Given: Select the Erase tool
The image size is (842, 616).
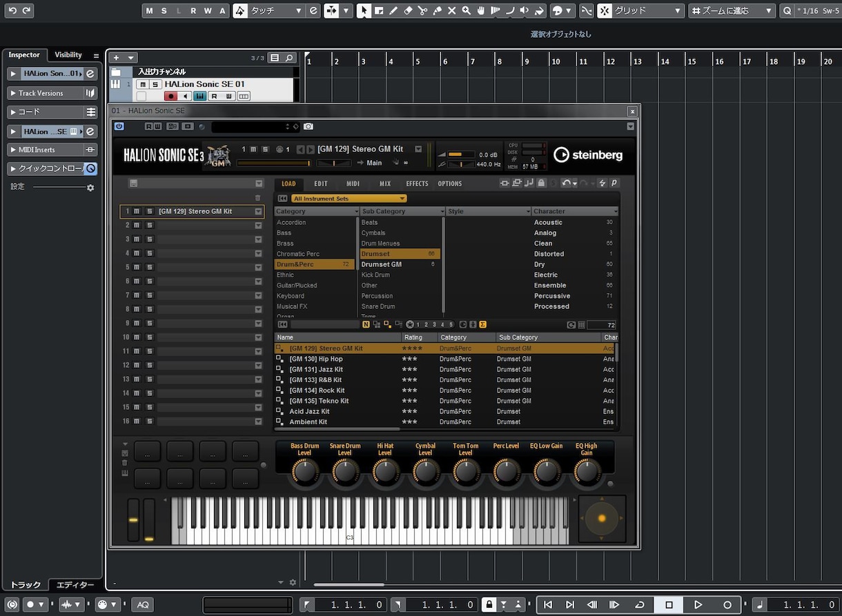Looking at the screenshot, I should tap(408, 10).
